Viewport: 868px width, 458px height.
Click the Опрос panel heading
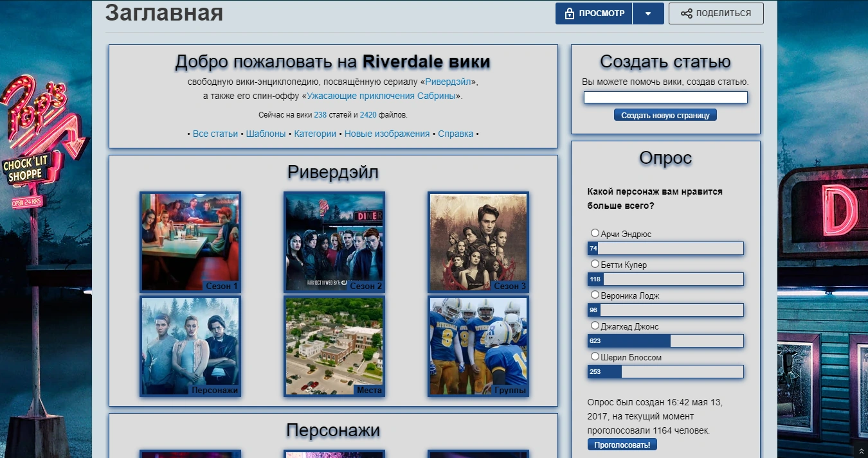click(x=665, y=158)
